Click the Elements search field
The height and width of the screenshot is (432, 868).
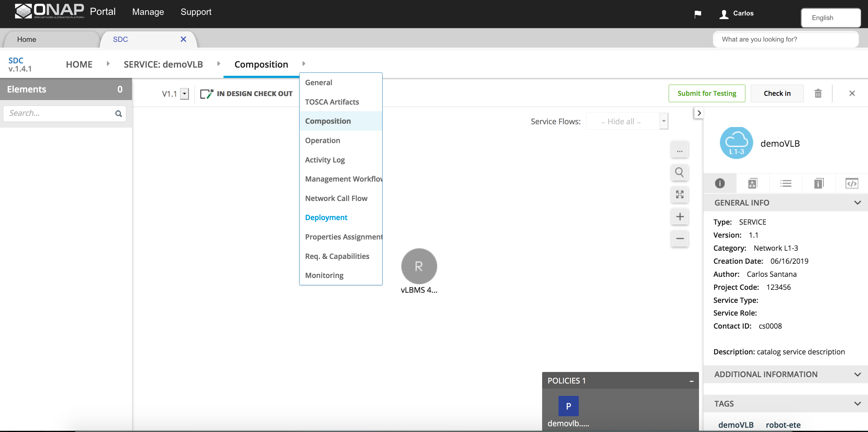click(65, 114)
